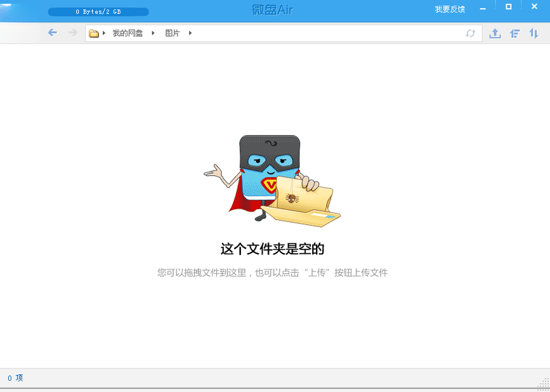
Task: Go forward with the right arrow
Action: tap(73, 32)
